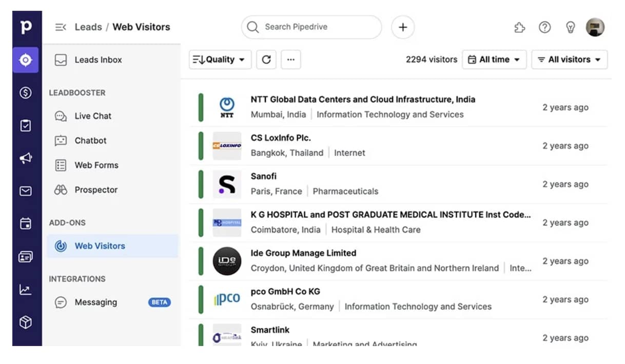Open the user profile avatar

point(595,27)
